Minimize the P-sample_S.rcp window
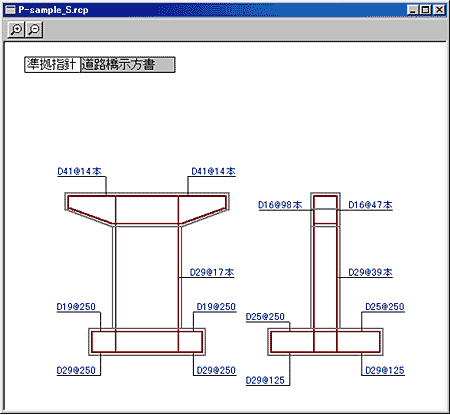The height and width of the screenshot is (415, 450). point(413,10)
